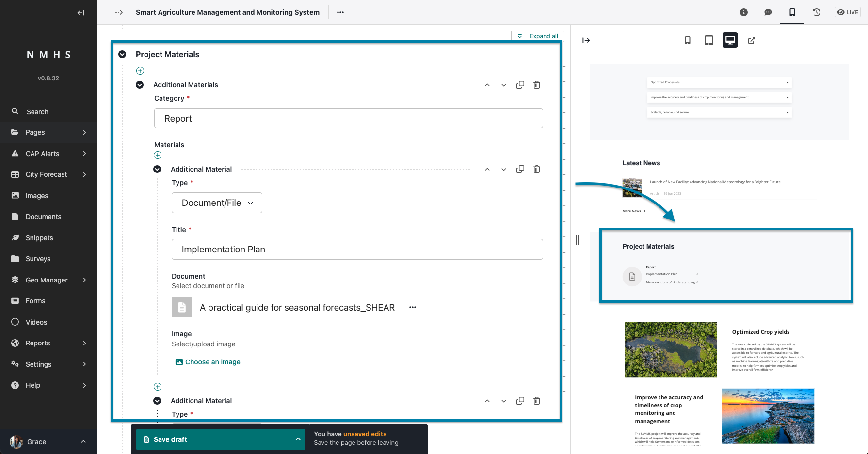Click the Surveys folder icon
868x454 pixels.
(x=15, y=259)
